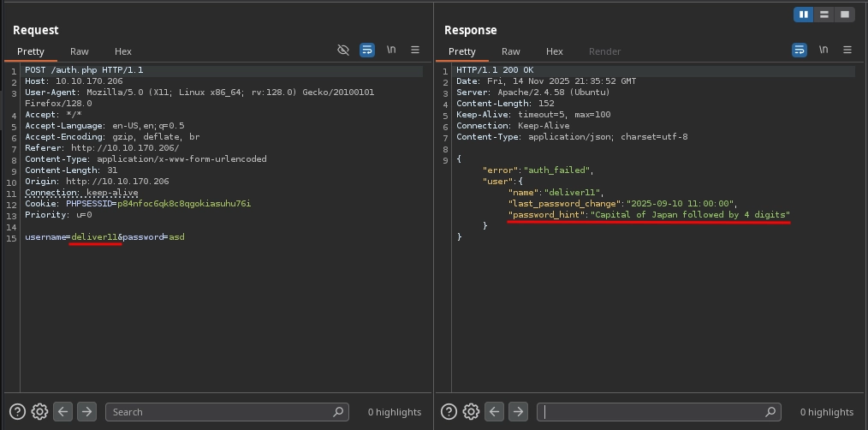Click magnifier icon in Response search box
This screenshot has width=868, height=430.
(x=770, y=412)
